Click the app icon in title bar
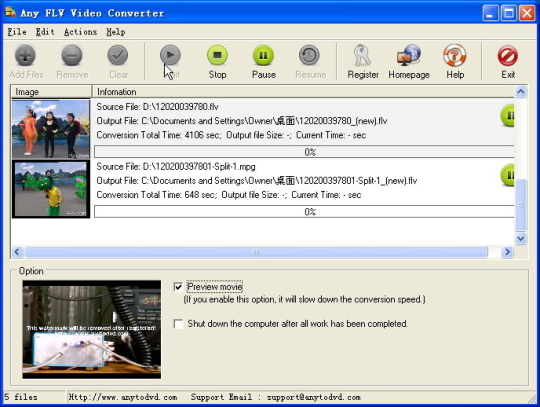Screen dimensions: 540x407 click(11, 12)
